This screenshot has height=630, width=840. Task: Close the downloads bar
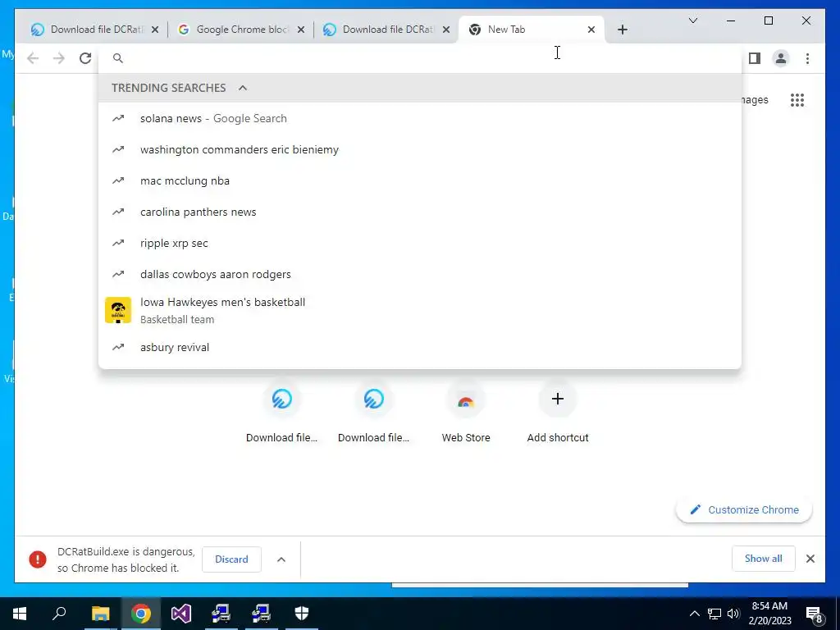[810, 559]
